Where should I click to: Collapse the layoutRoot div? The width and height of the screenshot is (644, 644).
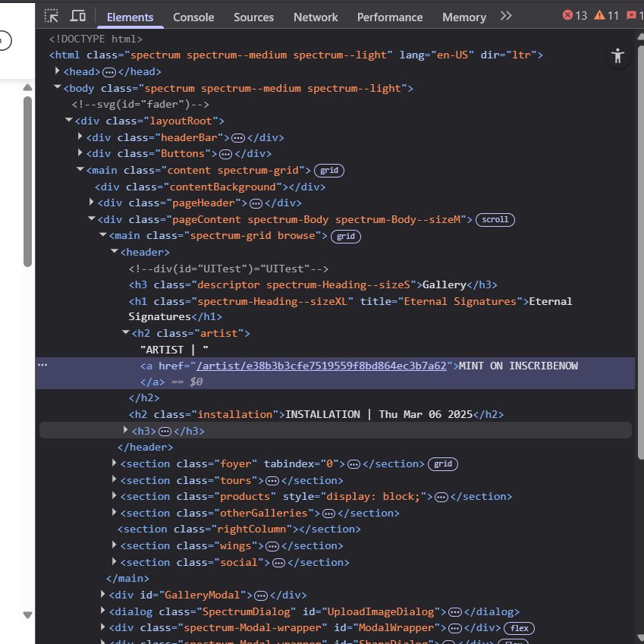pos(68,120)
